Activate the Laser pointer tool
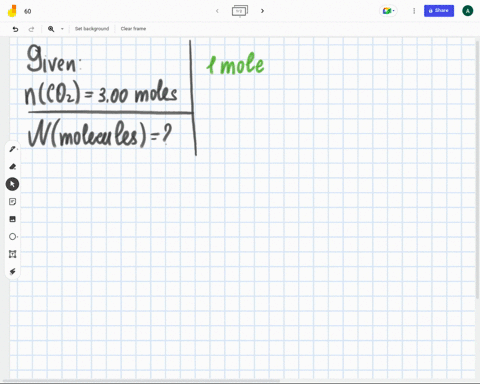Viewport: 480px width, 384px height. click(x=13, y=271)
